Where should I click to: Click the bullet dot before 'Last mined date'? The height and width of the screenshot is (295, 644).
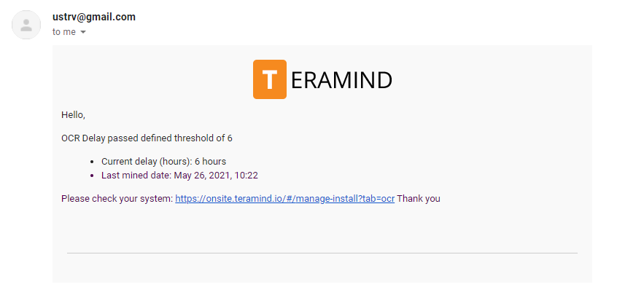tap(92, 176)
